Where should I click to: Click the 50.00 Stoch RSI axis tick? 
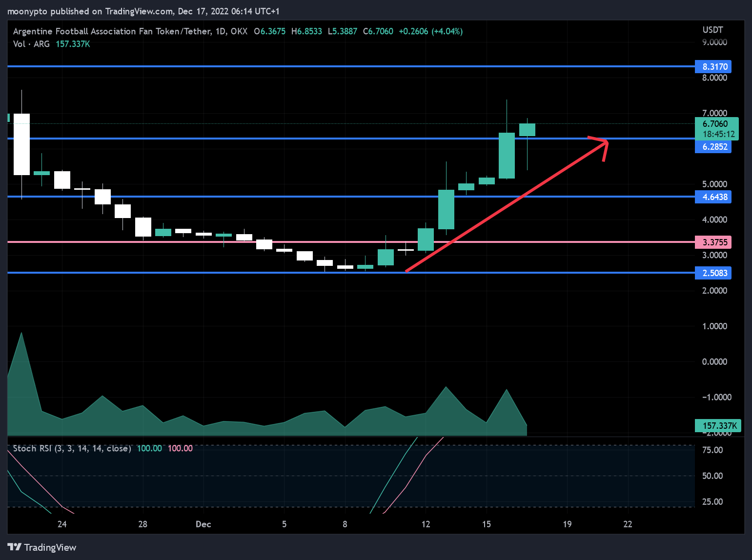click(x=712, y=476)
